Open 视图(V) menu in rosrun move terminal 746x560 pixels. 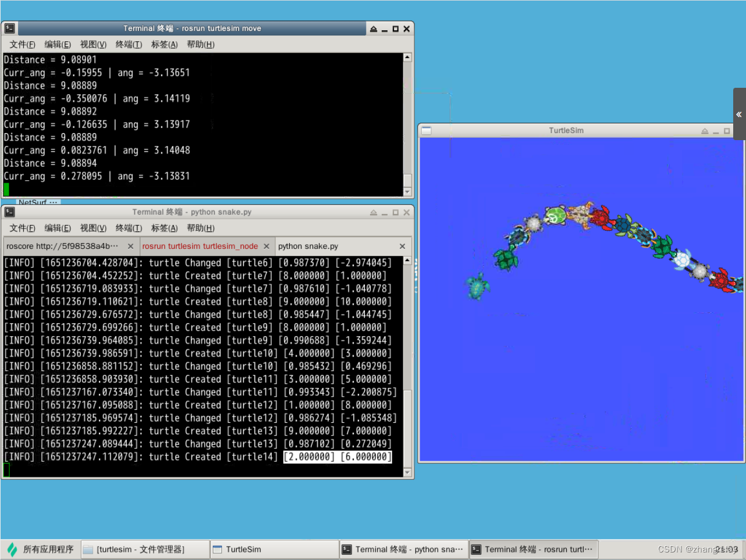93,45
